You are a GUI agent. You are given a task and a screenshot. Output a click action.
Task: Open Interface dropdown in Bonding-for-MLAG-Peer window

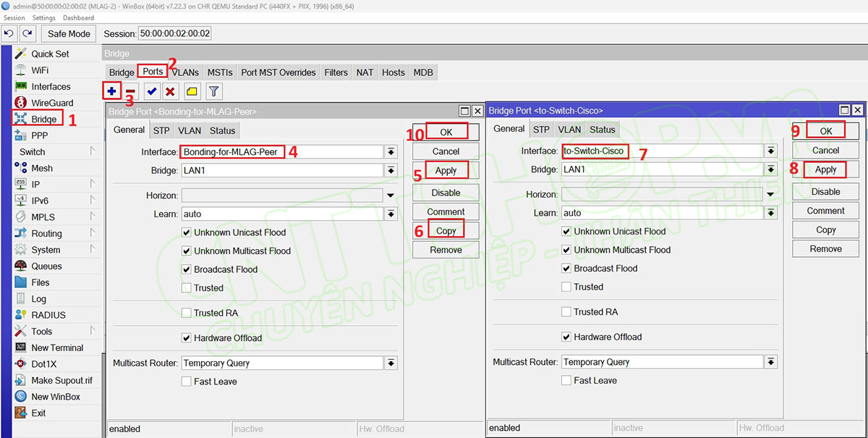point(391,152)
